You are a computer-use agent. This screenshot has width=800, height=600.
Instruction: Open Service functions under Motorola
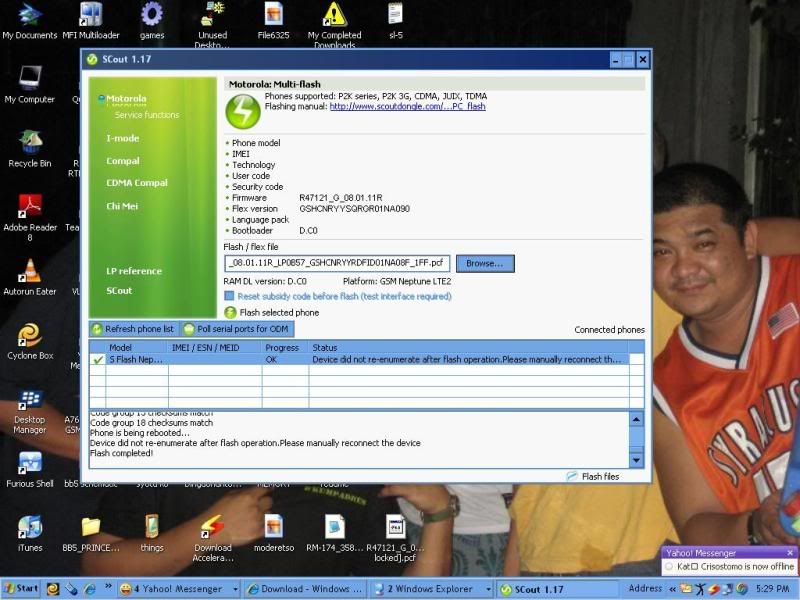147,115
